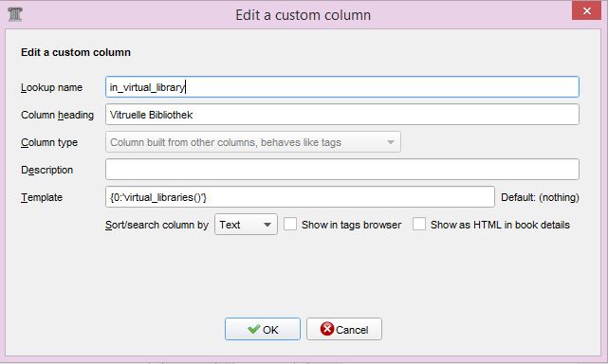Click the calibre library icon in title bar

point(15,14)
